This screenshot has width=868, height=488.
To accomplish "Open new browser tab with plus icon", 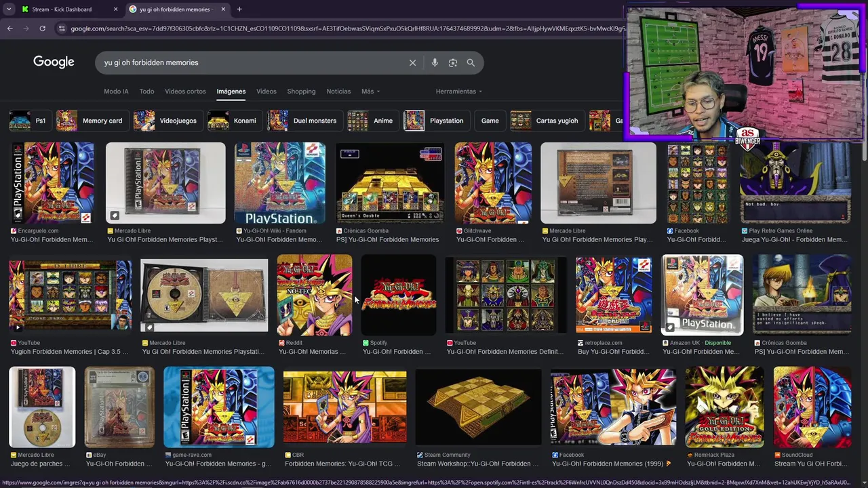I will point(239,9).
